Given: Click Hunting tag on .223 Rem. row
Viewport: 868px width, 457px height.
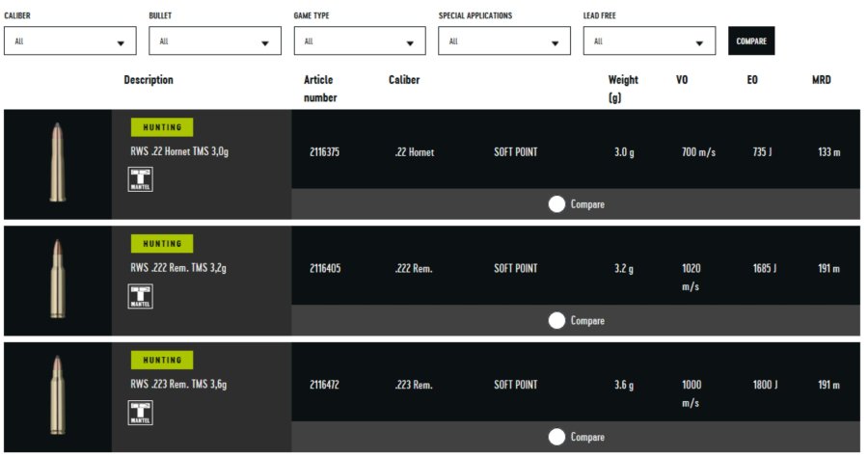Looking at the screenshot, I should pyautogui.click(x=162, y=360).
